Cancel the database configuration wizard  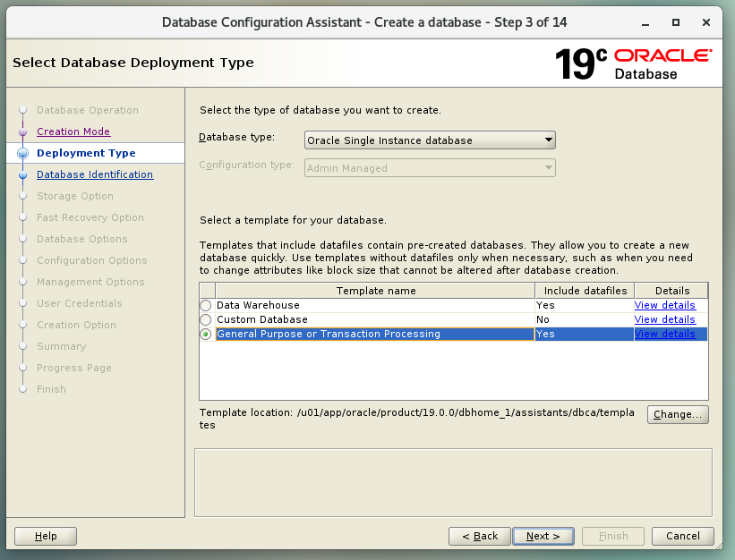[x=683, y=536]
